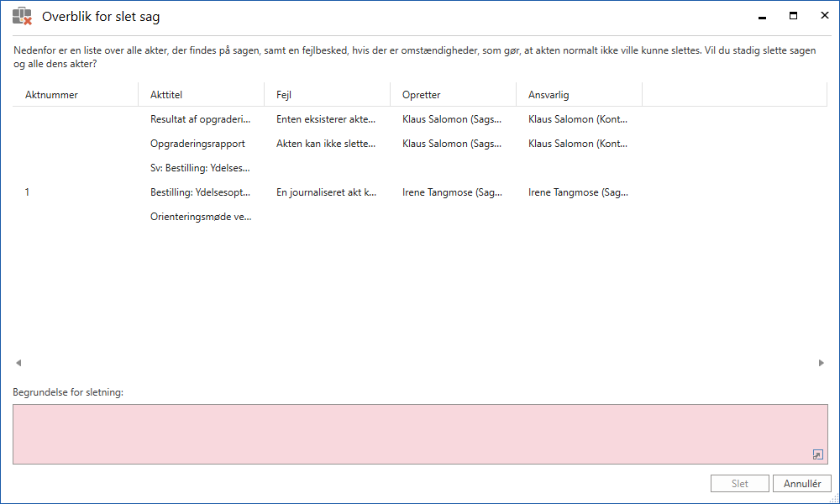Click the Aktnummer cell with value 1
Viewport: 840px width, 504px height.
(28, 192)
